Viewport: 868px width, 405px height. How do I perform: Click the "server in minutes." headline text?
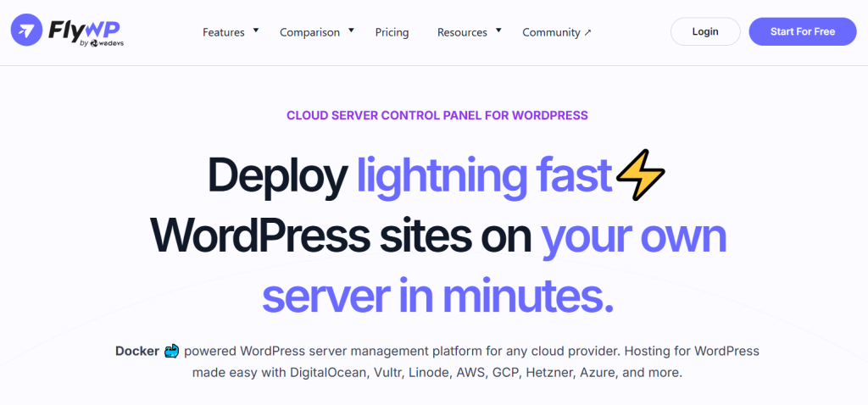(x=437, y=296)
